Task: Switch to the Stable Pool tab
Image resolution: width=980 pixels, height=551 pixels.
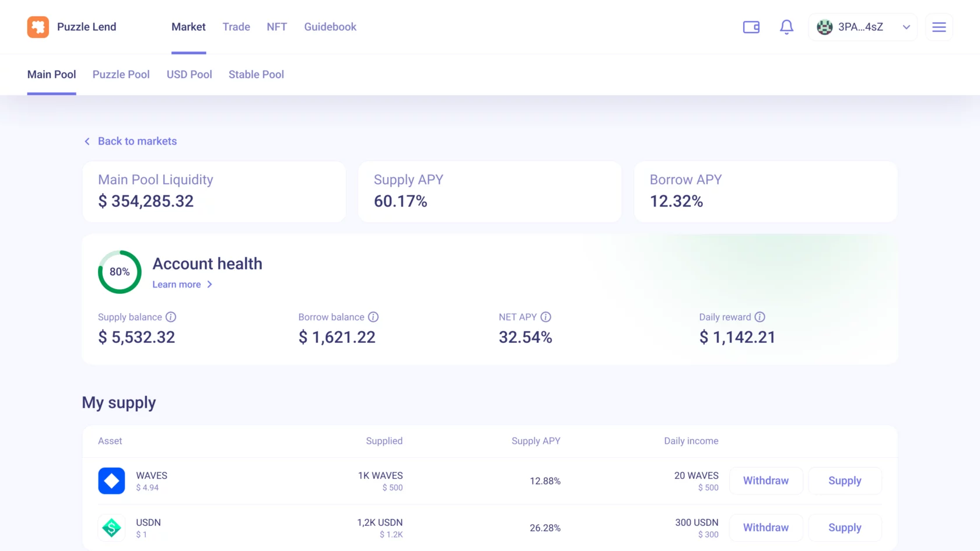Action: 256,75
